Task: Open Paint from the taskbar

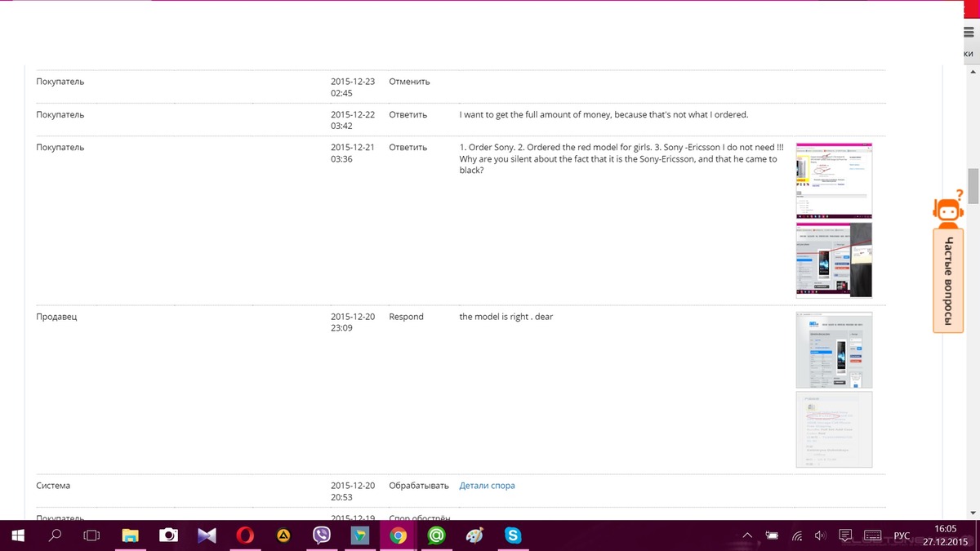Action: 474,535
